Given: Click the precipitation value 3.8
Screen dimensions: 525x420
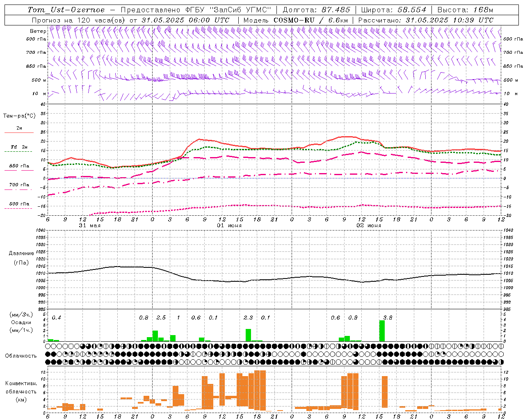Looking at the screenshot, I should 388,318.
